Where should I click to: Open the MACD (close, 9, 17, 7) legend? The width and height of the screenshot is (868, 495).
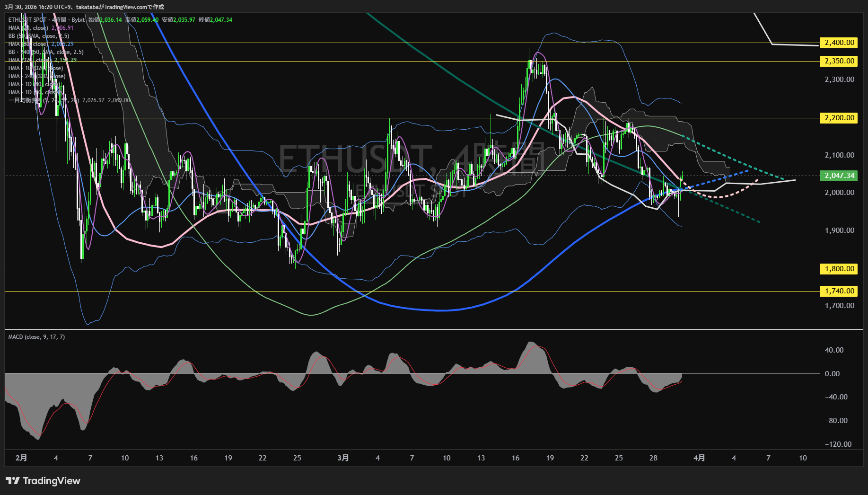point(36,337)
